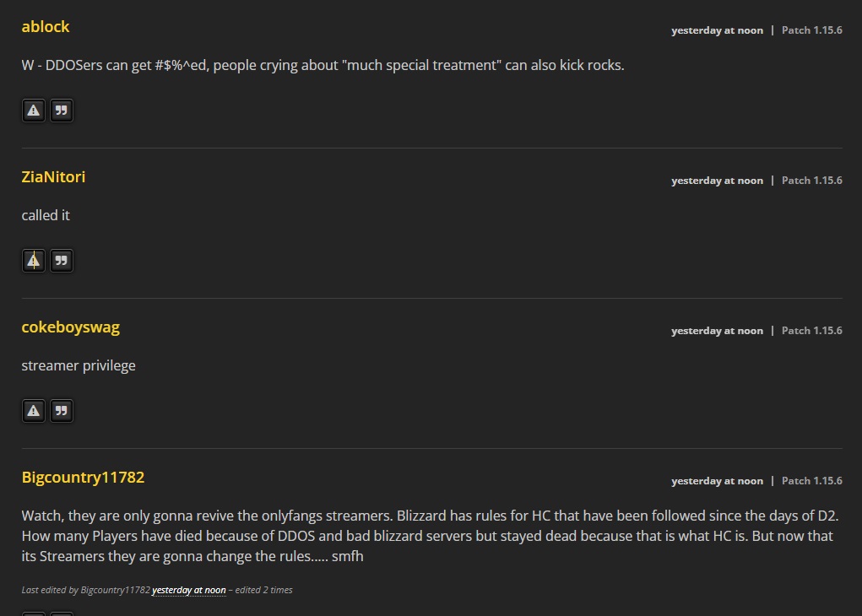
Task: Click Patch 1.15.6 label on cokeboyswag's comment
Action: pos(811,331)
